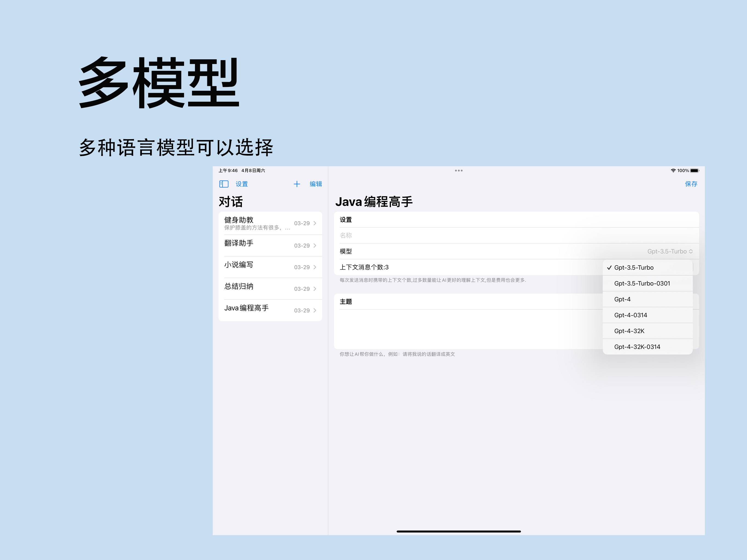747x560 pixels.
Task: Click the Java 编程高手 page title
Action: coord(374,202)
